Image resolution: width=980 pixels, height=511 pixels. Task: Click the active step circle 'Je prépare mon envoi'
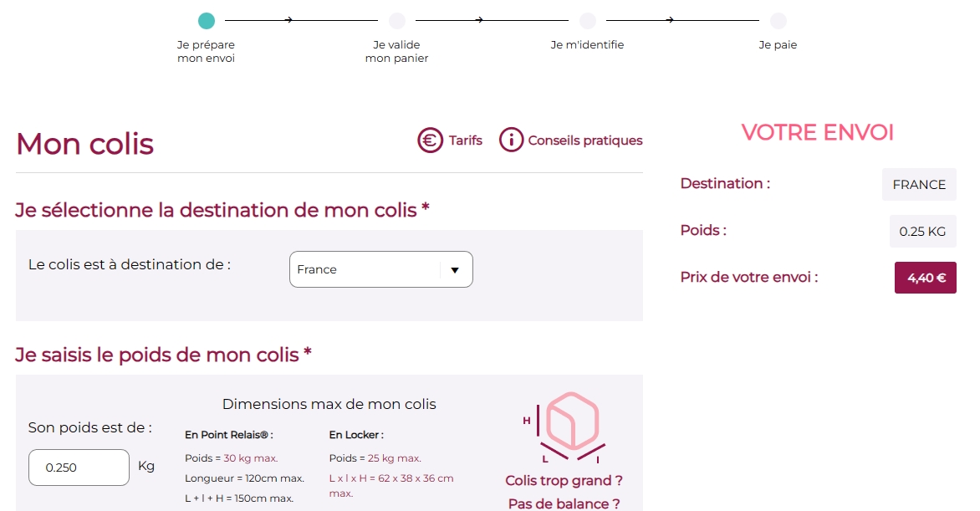207,21
